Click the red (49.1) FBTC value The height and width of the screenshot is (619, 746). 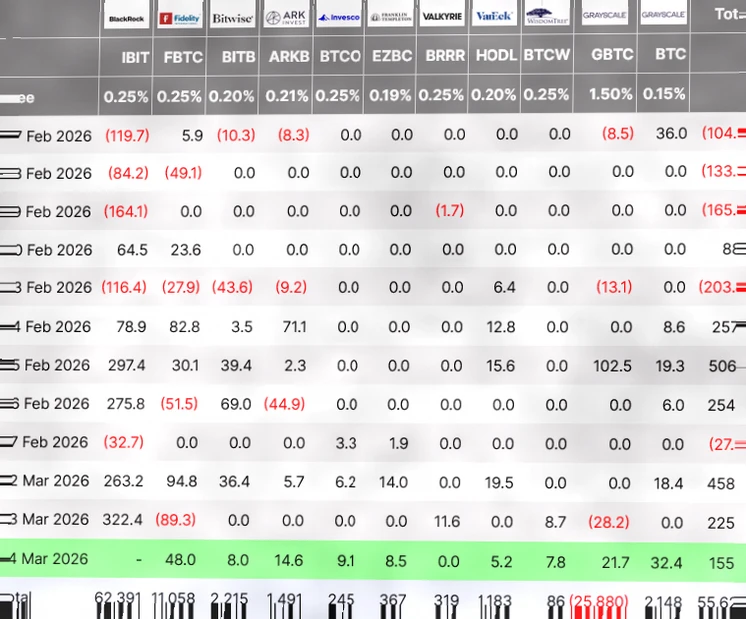[183, 173]
